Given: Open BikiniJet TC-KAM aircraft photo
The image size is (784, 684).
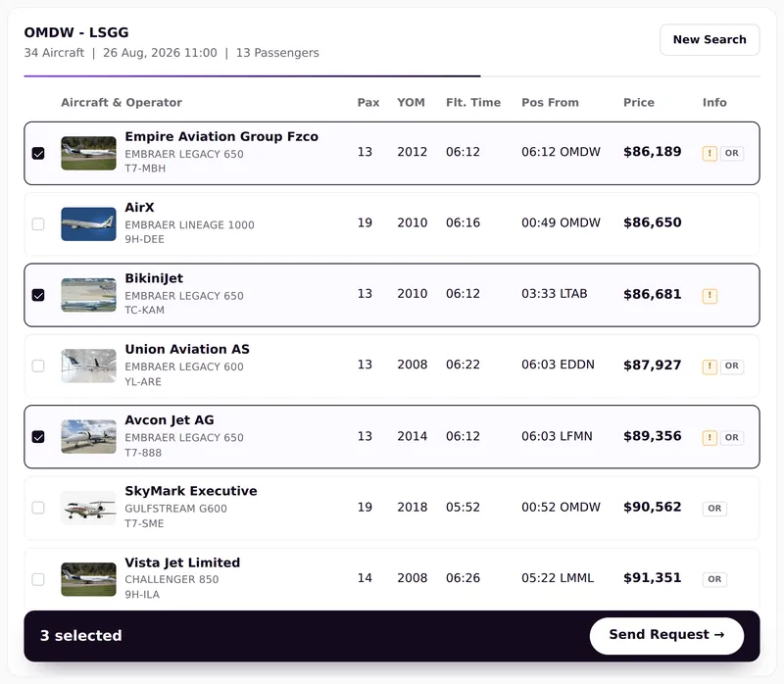Looking at the screenshot, I should pyautogui.click(x=88, y=295).
